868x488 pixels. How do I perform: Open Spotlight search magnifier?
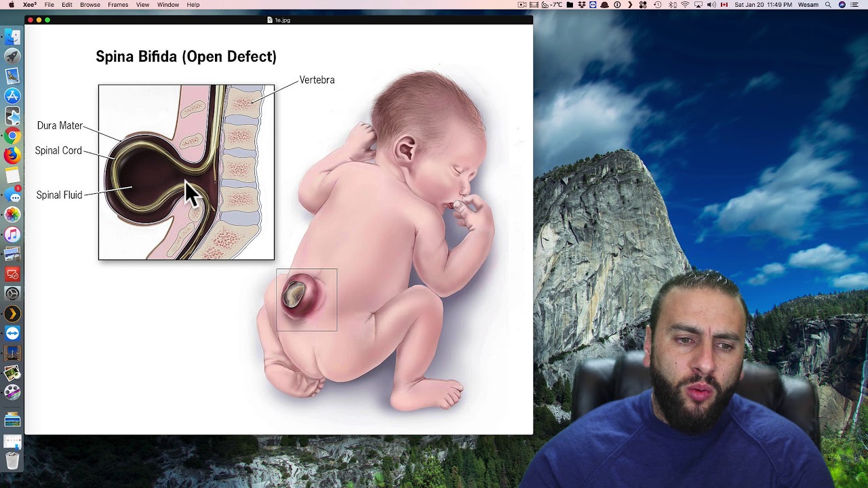pos(828,5)
